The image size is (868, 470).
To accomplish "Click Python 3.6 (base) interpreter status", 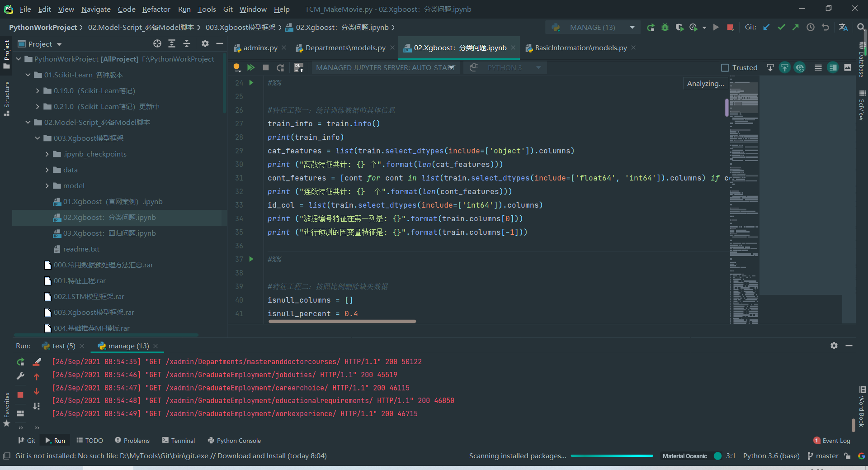I will 771,456.
